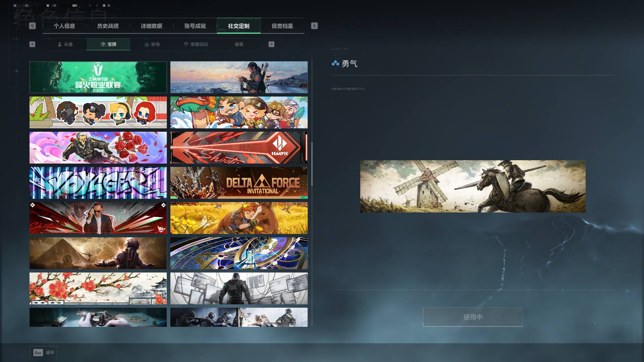The height and width of the screenshot is (362, 644).
Task: Select the four chibi characters dog tag
Action: tap(98, 112)
